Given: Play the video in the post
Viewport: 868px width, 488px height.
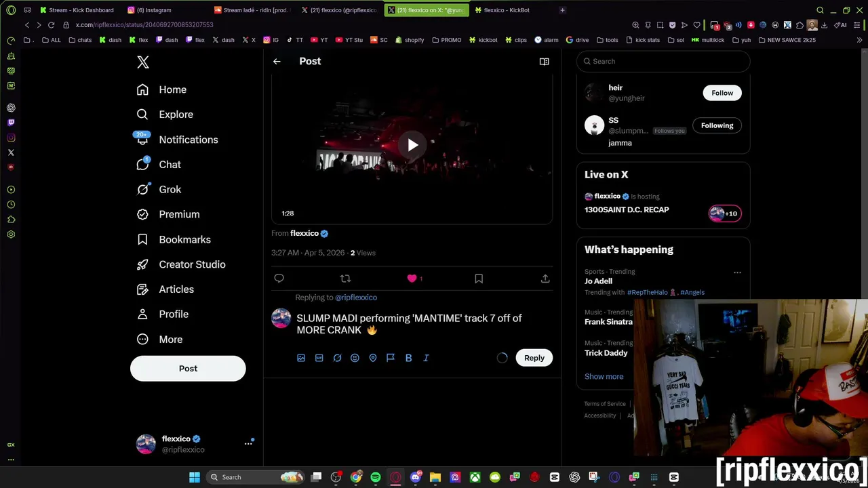Looking at the screenshot, I should pos(412,145).
